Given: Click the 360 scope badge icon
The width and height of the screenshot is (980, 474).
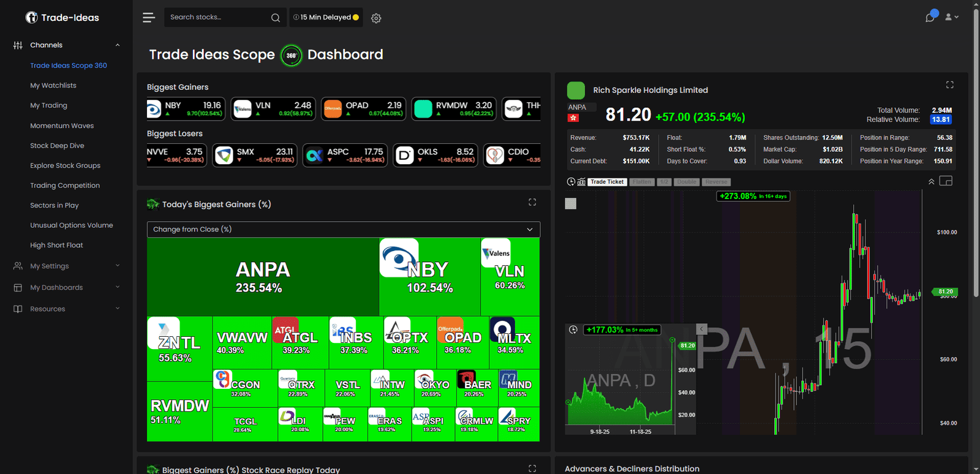Looking at the screenshot, I should pos(292,55).
